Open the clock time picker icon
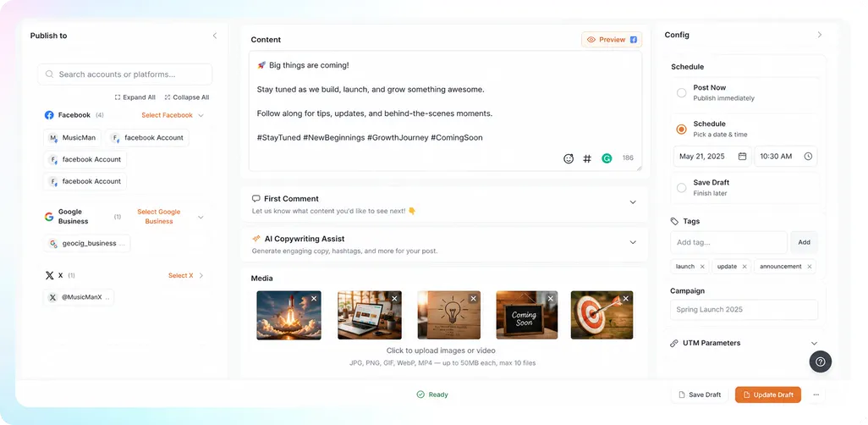Image resolution: width=868 pixels, height=425 pixels. 808,157
